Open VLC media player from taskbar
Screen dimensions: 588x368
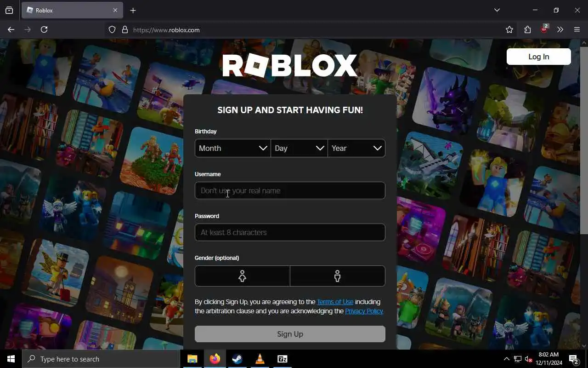click(x=260, y=359)
